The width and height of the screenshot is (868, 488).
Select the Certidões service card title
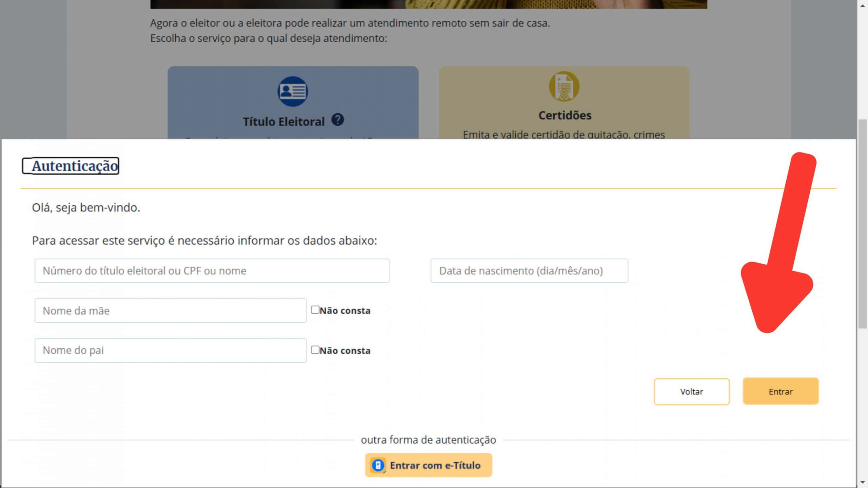click(x=565, y=116)
